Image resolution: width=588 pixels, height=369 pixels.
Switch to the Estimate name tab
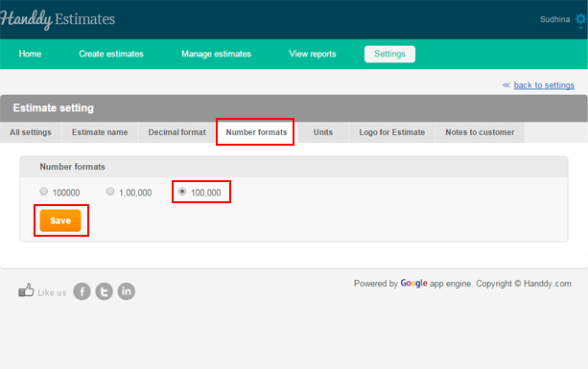[x=100, y=132]
